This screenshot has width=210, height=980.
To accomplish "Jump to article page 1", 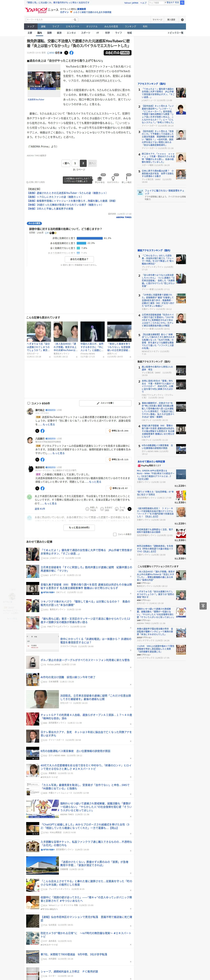I will (75, 163).
